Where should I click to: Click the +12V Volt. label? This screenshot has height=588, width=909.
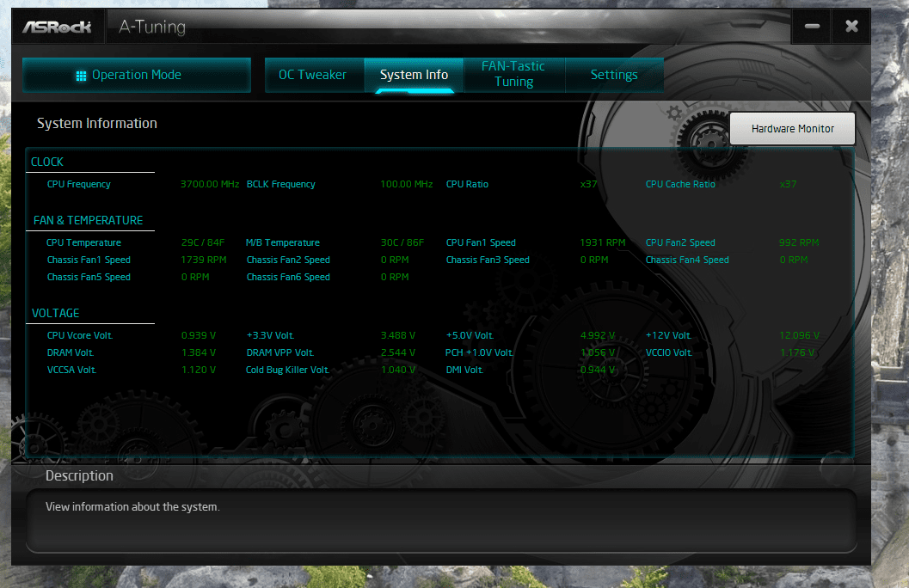coord(668,336)
